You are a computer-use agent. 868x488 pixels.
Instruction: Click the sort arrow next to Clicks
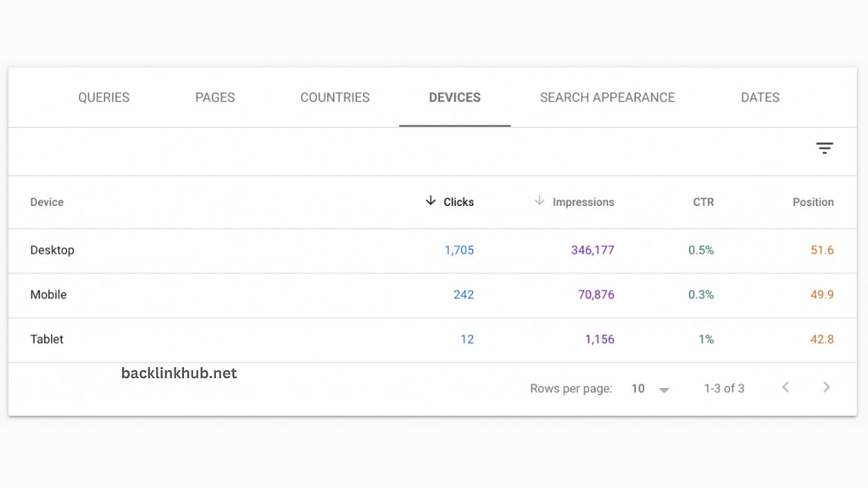click(431, 202)
